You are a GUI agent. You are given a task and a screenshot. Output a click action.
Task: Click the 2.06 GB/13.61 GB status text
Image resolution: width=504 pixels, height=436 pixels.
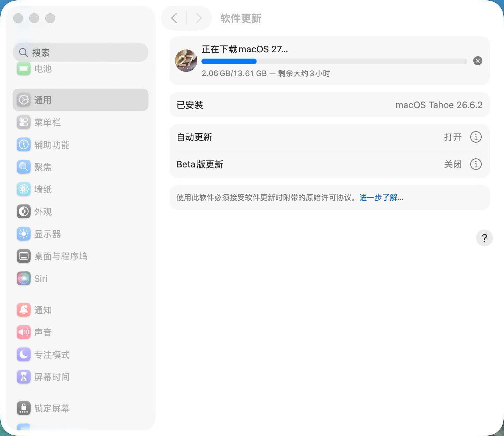point(234,74)
